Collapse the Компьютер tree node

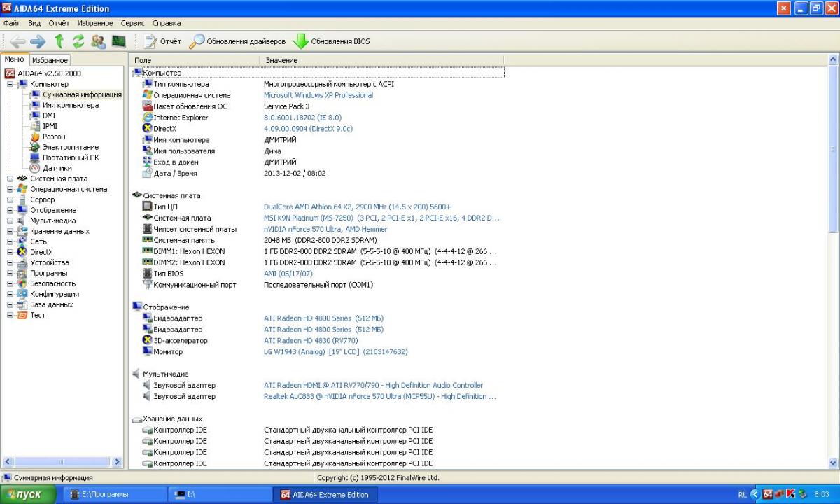[x=10, y=84]
